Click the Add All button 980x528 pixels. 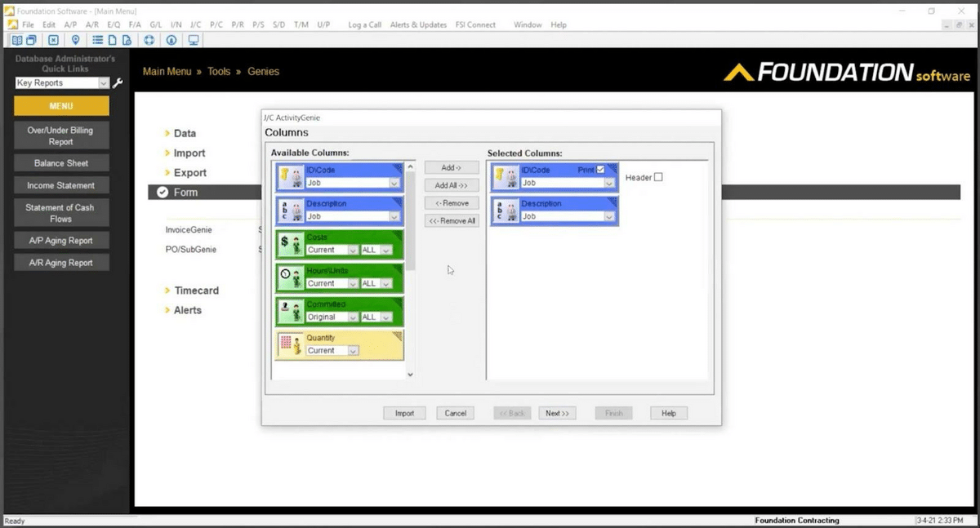pyautogui.click(x=452, y=185)
